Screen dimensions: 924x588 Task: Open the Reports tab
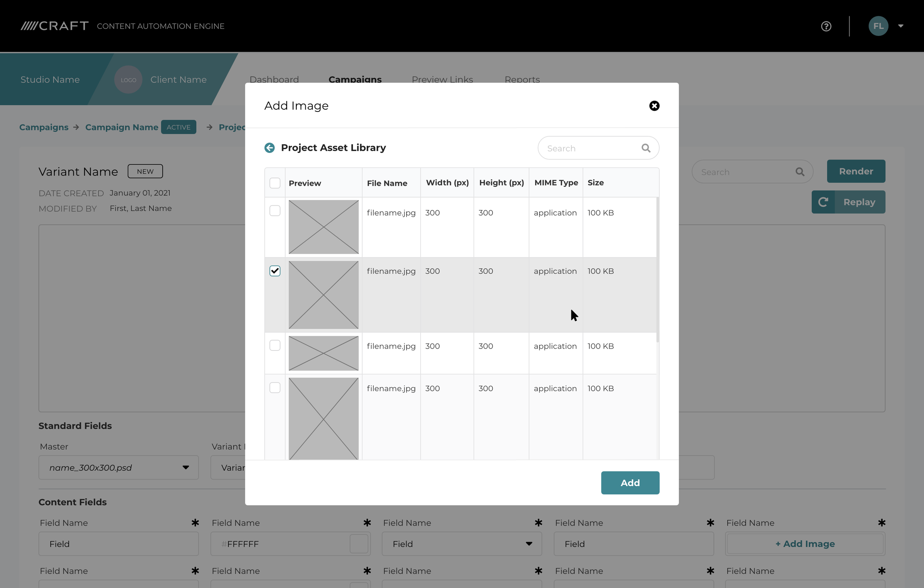pyautogui.click(x=522, y=79)
